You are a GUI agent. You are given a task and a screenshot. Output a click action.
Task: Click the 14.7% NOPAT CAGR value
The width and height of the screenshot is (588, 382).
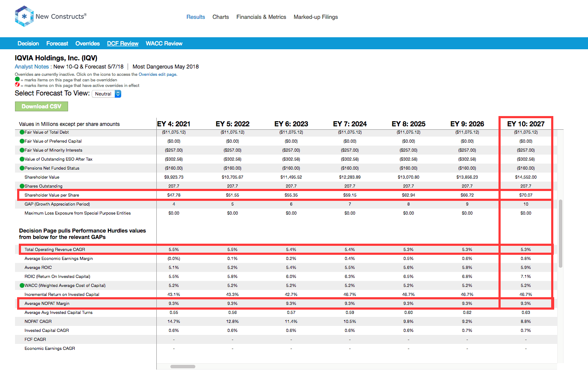pyautogui.click(x=174, y=321)
